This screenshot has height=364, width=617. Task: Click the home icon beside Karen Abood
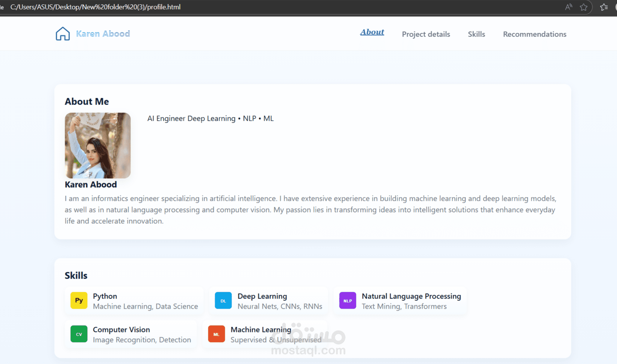coord(63,33)
